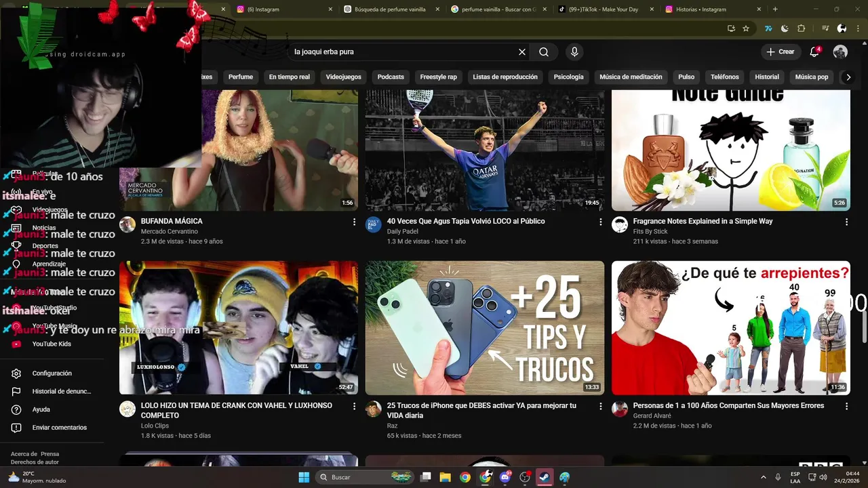Open Steam from the taskbar
This screenshot has height=488, width=868.
point(545,477)
